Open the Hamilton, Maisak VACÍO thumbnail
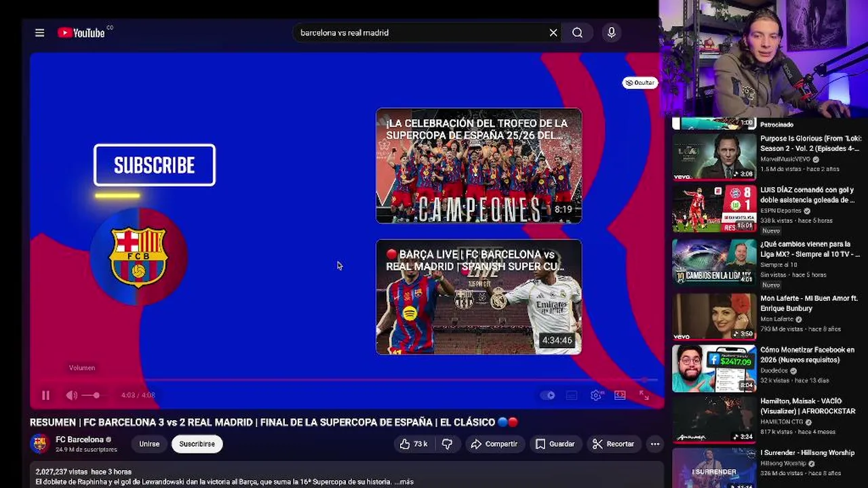This screenshot has width=868, height=488. click(714, 420)
